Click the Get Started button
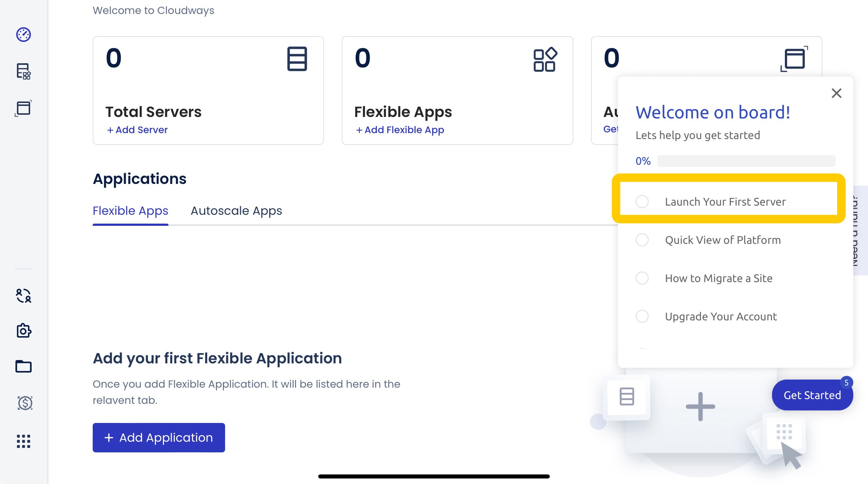Screen dimensions: 868x484 [x=812, y=395]
